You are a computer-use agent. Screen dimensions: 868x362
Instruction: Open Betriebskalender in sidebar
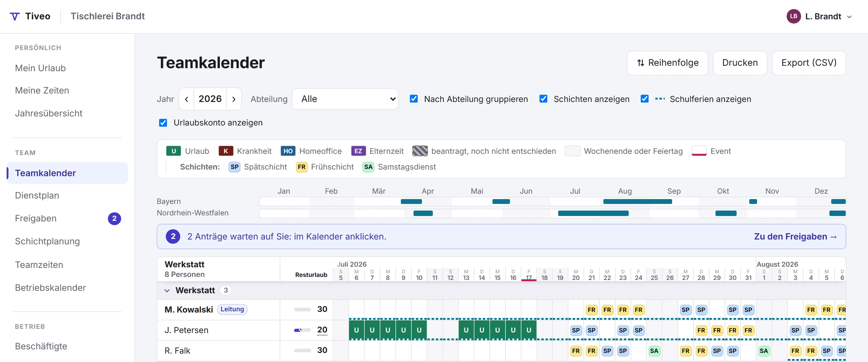click(51, 288)
